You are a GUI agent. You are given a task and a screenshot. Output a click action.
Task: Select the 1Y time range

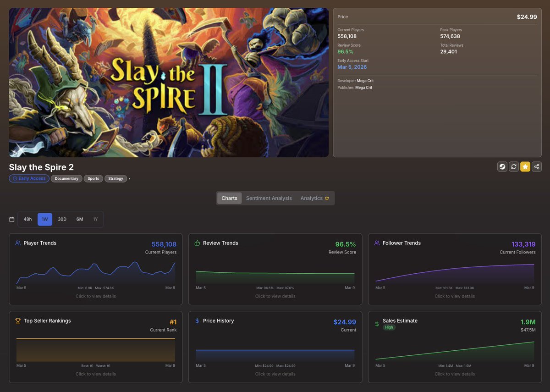[x=95, y=219]
